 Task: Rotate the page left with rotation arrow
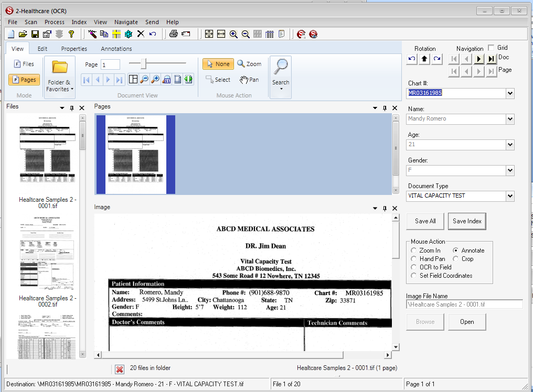pyautogui.click(x=411, y=59)
